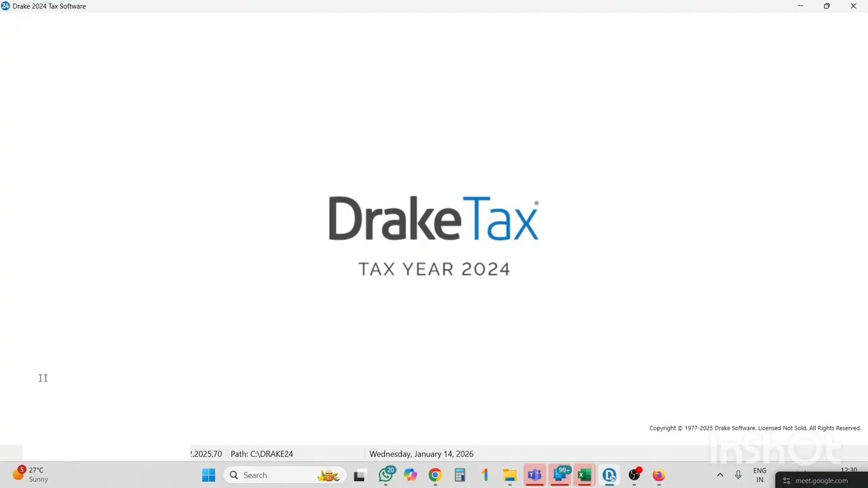This screenshot has height=488, width=868.
Task: Click the Wednesday, January 14, 2026 status text
Action: [x=421, y=454]
